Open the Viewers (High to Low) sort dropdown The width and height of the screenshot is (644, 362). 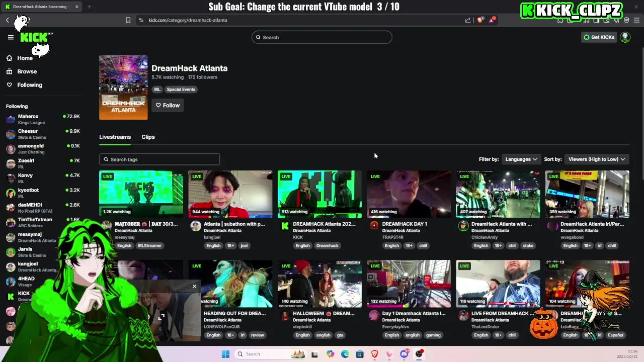(x=597, y=159)
